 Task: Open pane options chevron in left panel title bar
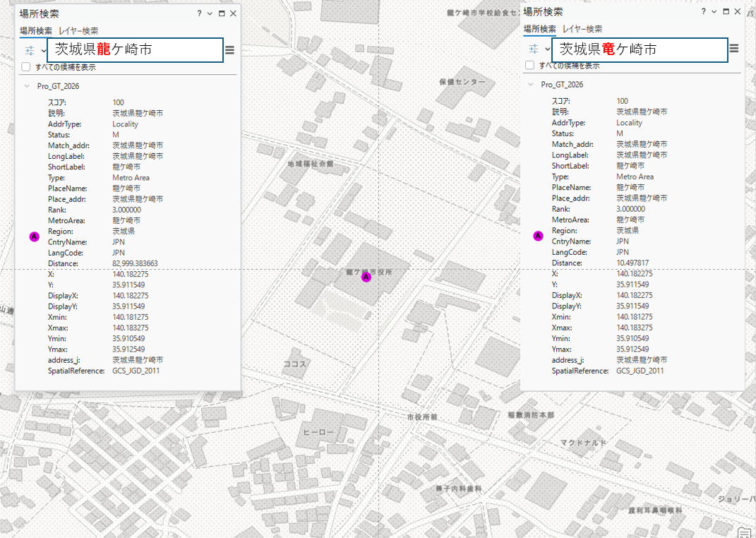click(210, 13)
